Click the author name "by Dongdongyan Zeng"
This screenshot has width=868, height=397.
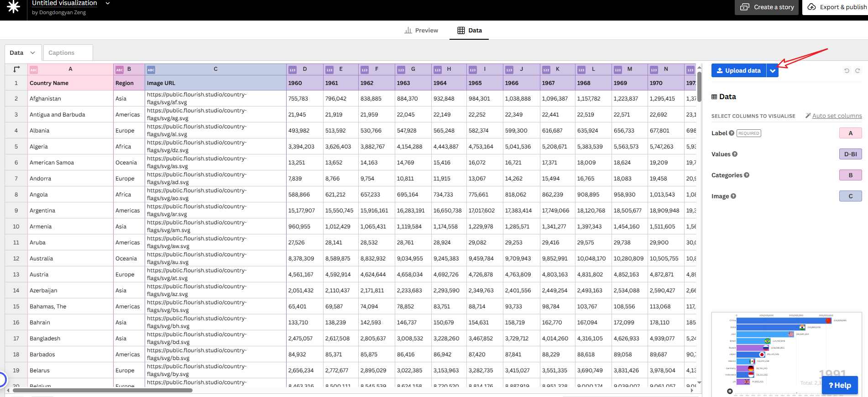[x=59, y=13]
